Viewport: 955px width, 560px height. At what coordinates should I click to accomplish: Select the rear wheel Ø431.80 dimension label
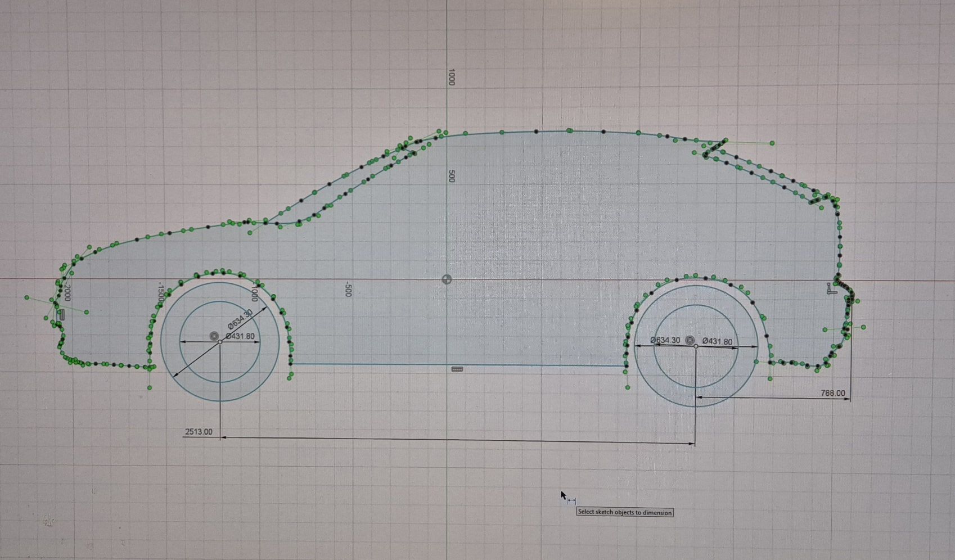[x=717, y=341]
